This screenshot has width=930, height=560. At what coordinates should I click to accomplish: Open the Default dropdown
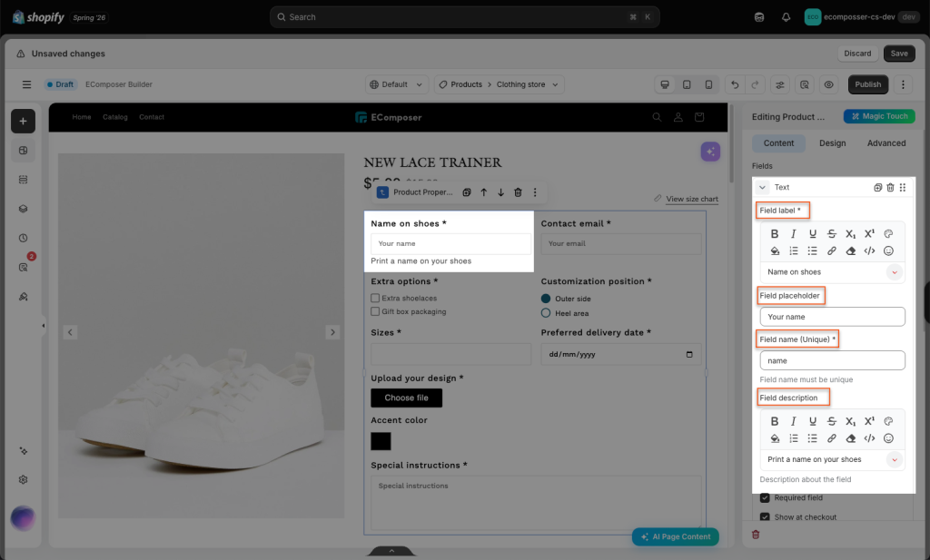[397, 84]
